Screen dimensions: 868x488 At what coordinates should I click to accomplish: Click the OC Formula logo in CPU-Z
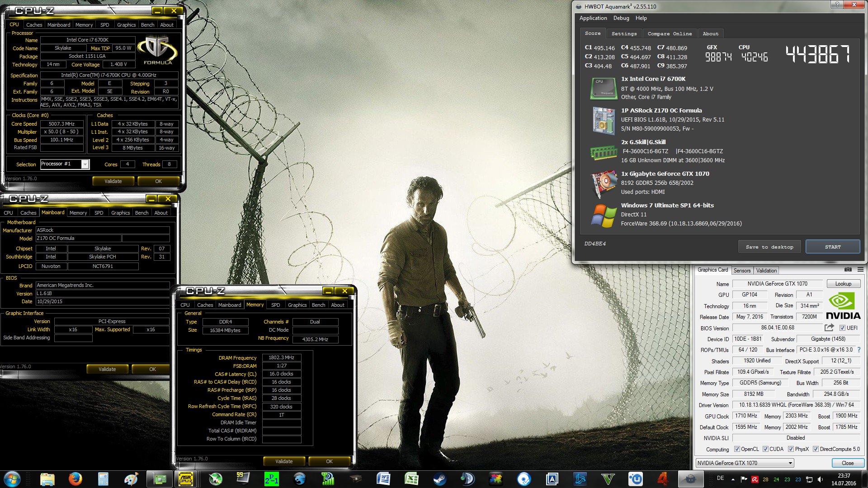(x=158, y=51)
